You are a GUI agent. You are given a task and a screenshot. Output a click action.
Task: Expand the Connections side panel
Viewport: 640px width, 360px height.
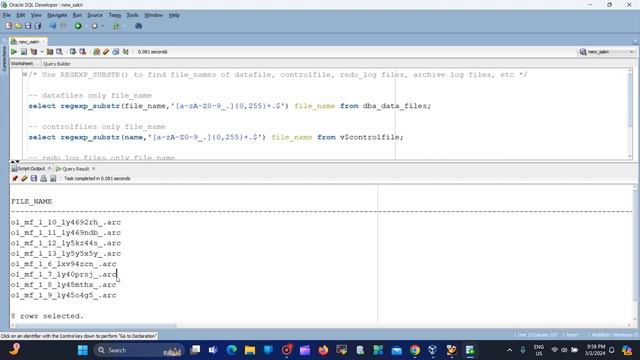click(x=4, y=58)
